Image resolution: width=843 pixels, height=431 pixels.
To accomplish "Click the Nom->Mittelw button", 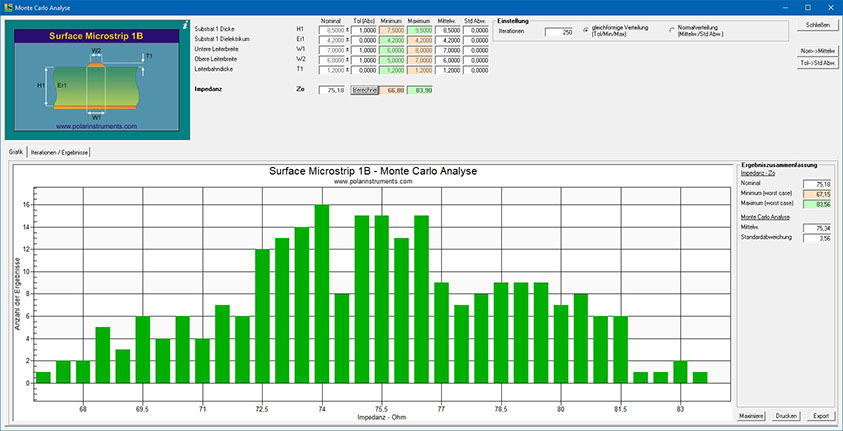I will coord(817,50).
